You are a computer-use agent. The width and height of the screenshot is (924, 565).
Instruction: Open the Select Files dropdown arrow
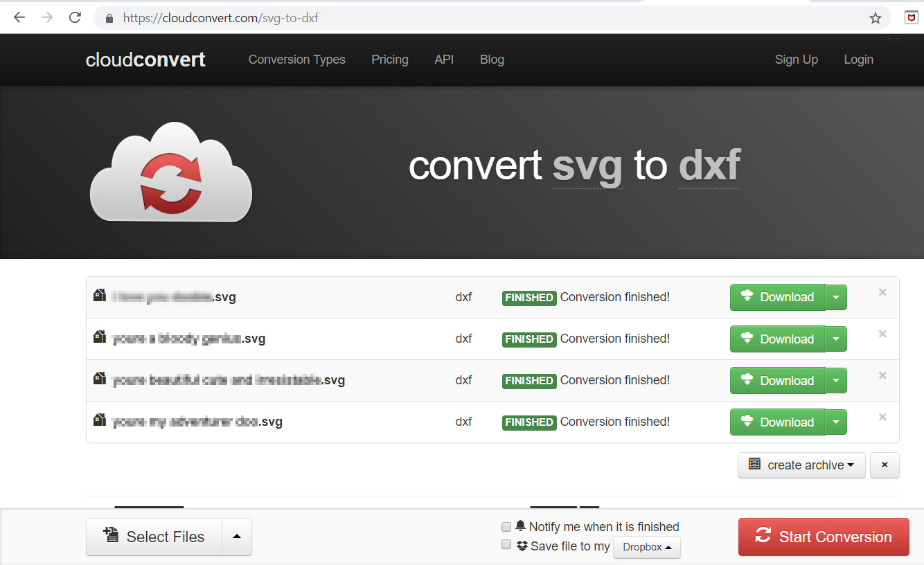tap(236, 536)
